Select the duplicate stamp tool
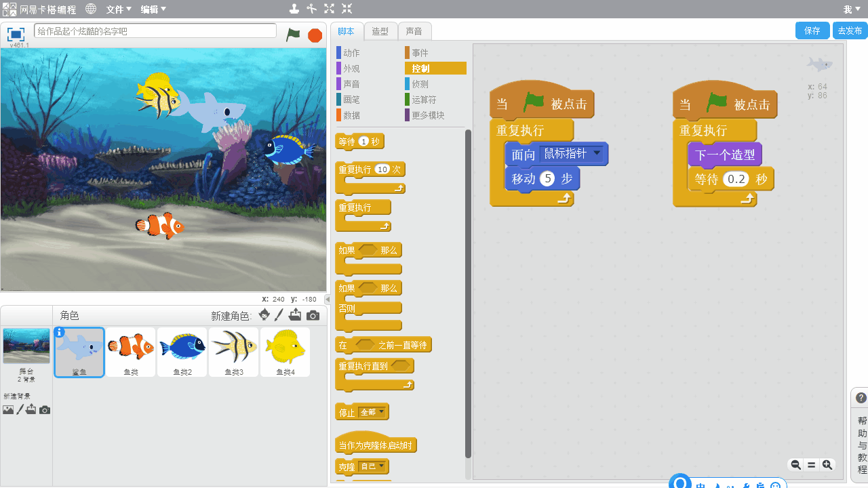Viewport: 868px width, 488px height. tap(294, 9)
